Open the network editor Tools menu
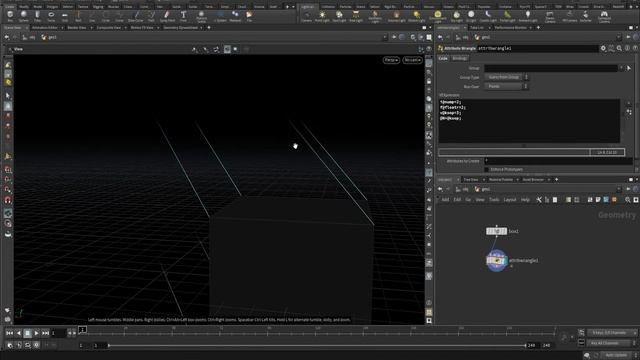 pos(494,200)
